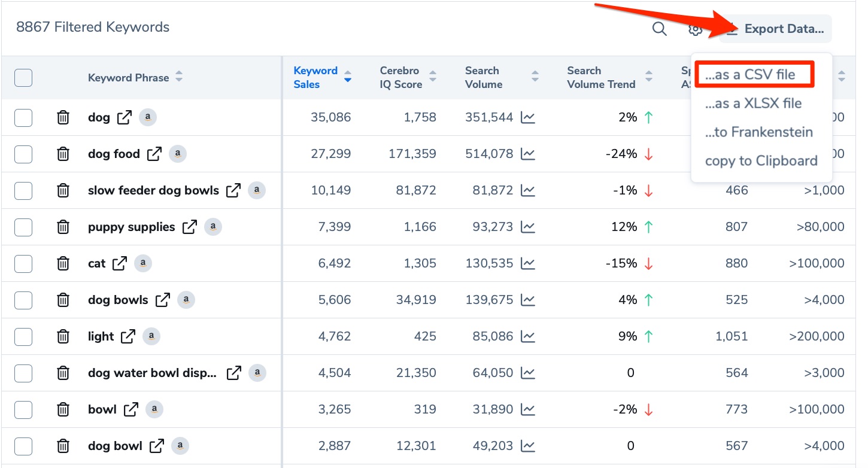Choose '...as a CSV file' option
The height and width of the screenshot is (468, 868).
753,75
